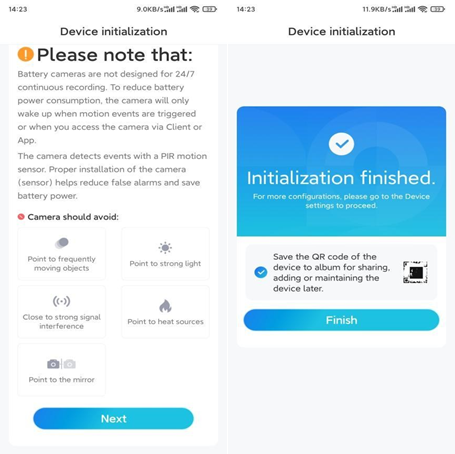Tap the Point to heat sources card
Viewport: 455px width, 454px height.
click(x=165, y=312)
